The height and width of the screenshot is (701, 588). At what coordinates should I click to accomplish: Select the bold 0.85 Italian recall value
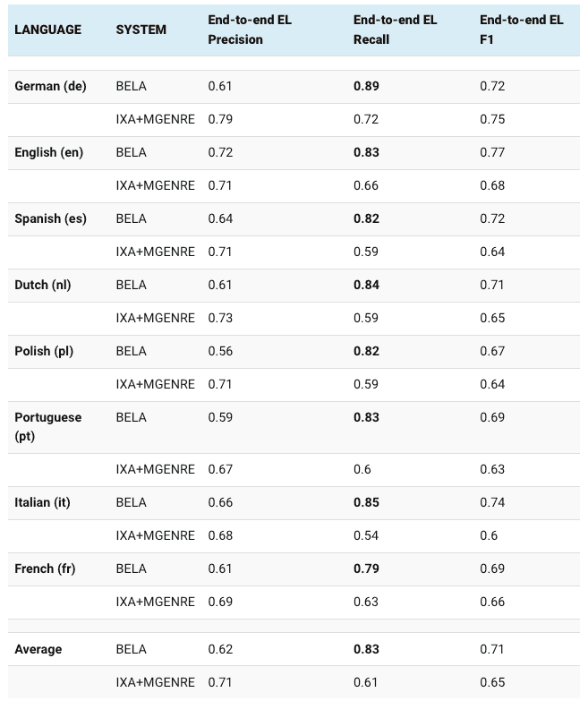[x=366, y=502]
